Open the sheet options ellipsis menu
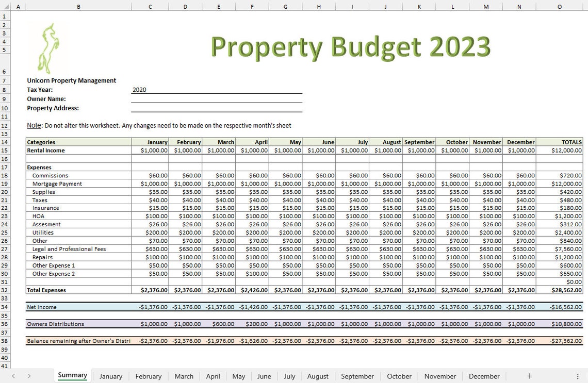This screenshot has height=383, width=588. tap(577, 376)
